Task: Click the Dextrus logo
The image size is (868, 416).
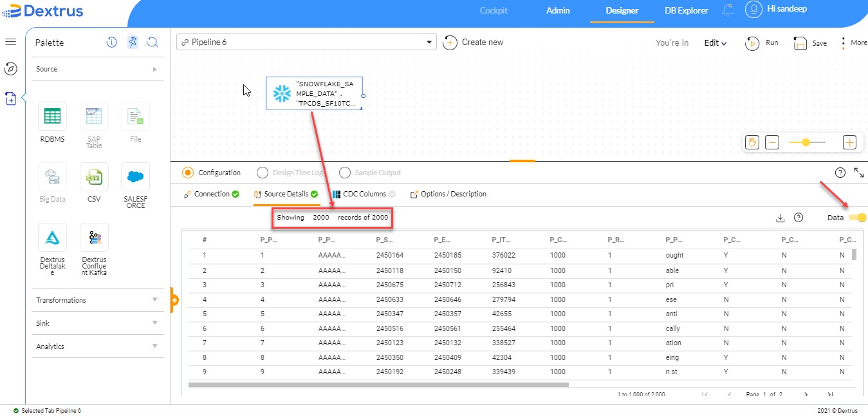Action: pyautogui.click(x=42, y=11)
